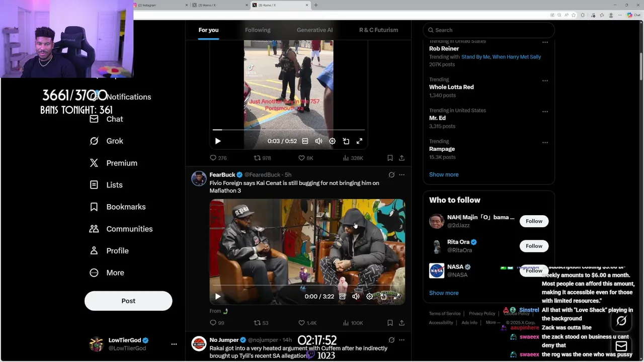Share the FearBuck post

pyautogui.click(x=401, y=323)
